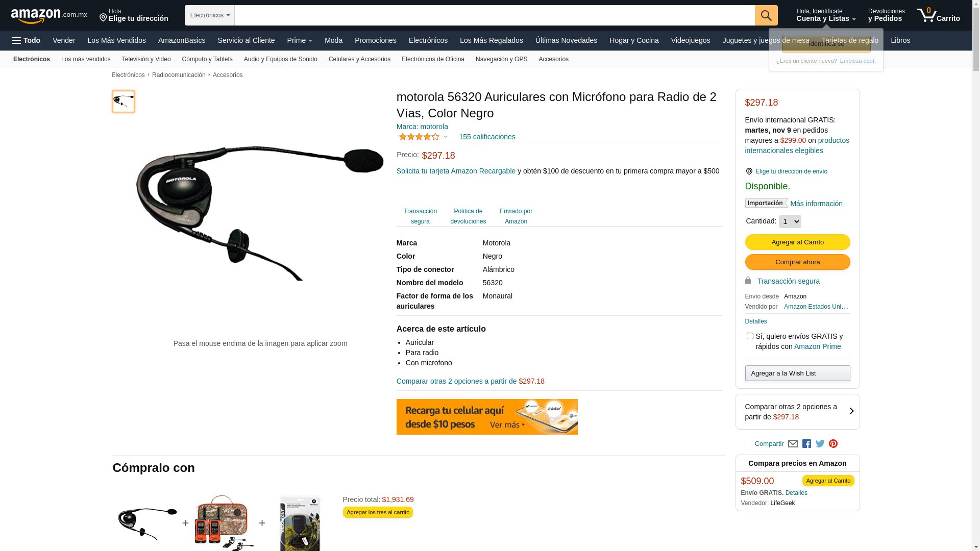Click the search magnifier button
980x551 pixels.
[766, 15]
